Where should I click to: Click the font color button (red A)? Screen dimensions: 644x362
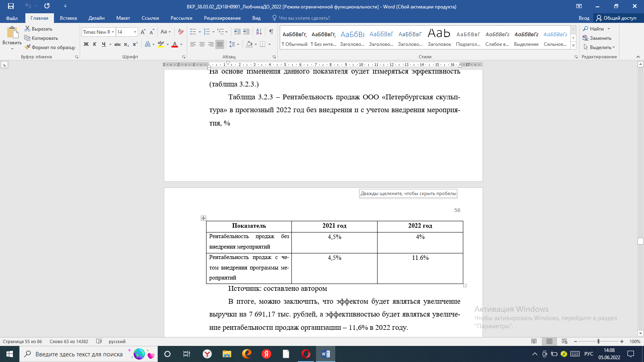(x=175, y=44)
